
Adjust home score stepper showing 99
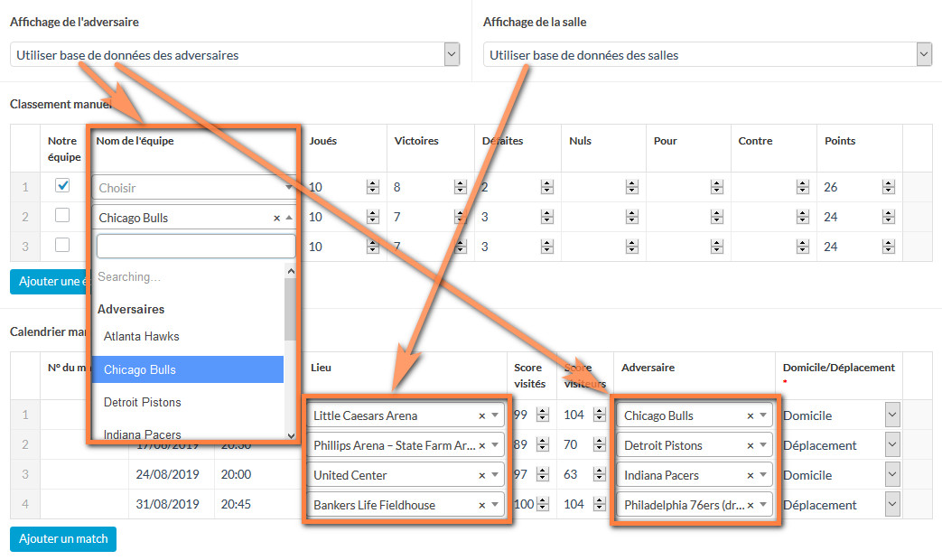pyautogui.click(x=543, y=415)
